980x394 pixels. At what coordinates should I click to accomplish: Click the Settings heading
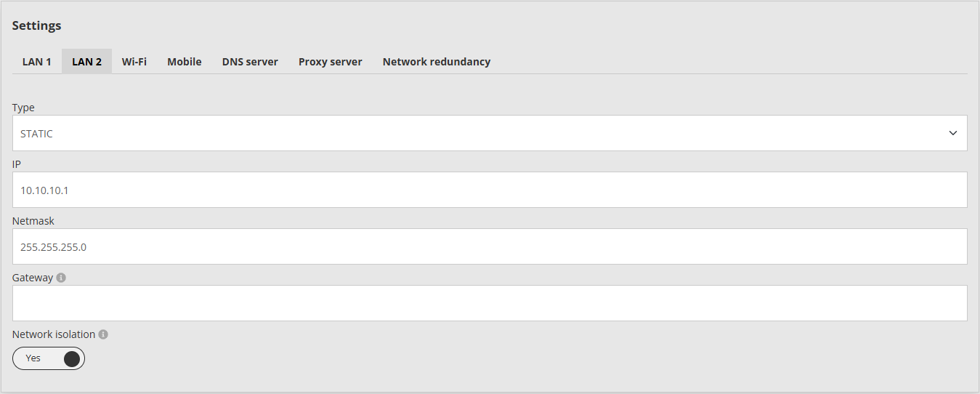[37, 25]
